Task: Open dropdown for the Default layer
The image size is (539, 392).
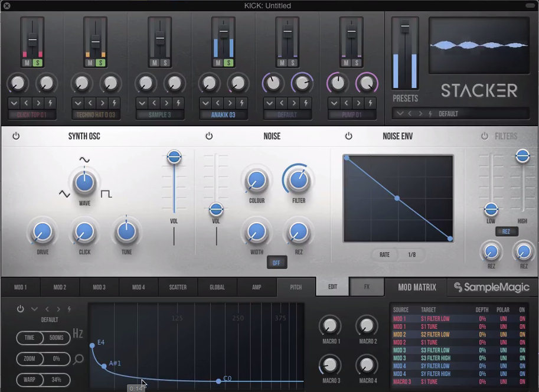Action: click(269, 103)
